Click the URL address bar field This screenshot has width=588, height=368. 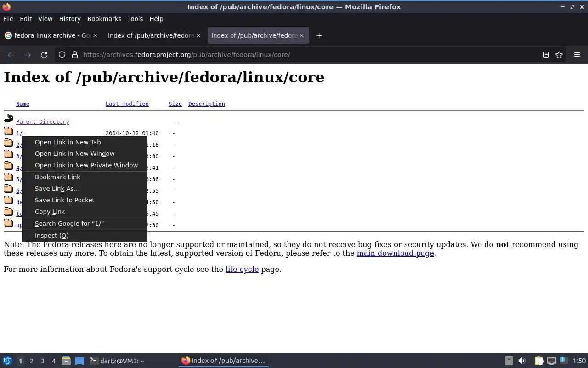pos(310,55)
